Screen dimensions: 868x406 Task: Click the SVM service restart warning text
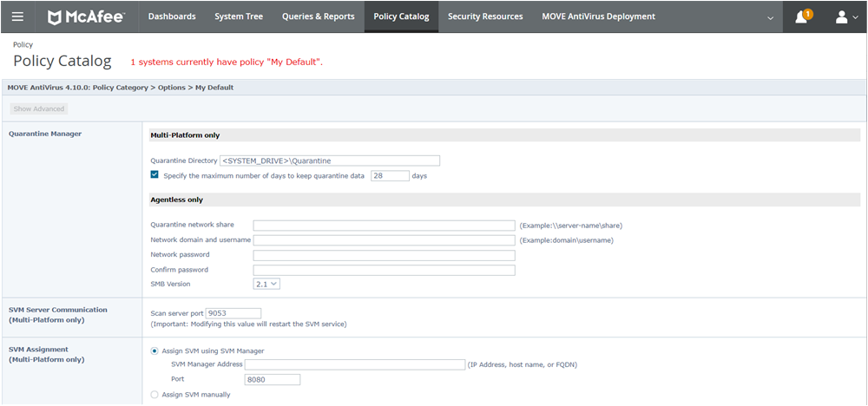[x=248, y=324]
